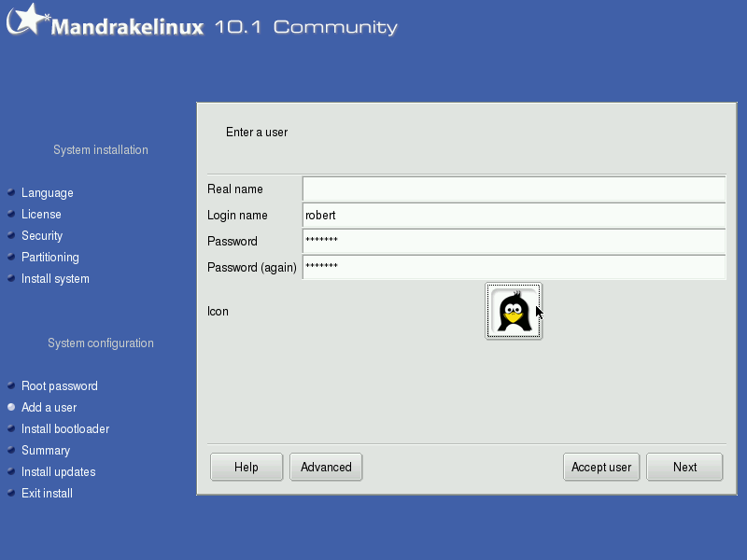Viewport: 747px width, 560px height.
Task: Click the Login name field containing robert
Action: pos(514,216)
